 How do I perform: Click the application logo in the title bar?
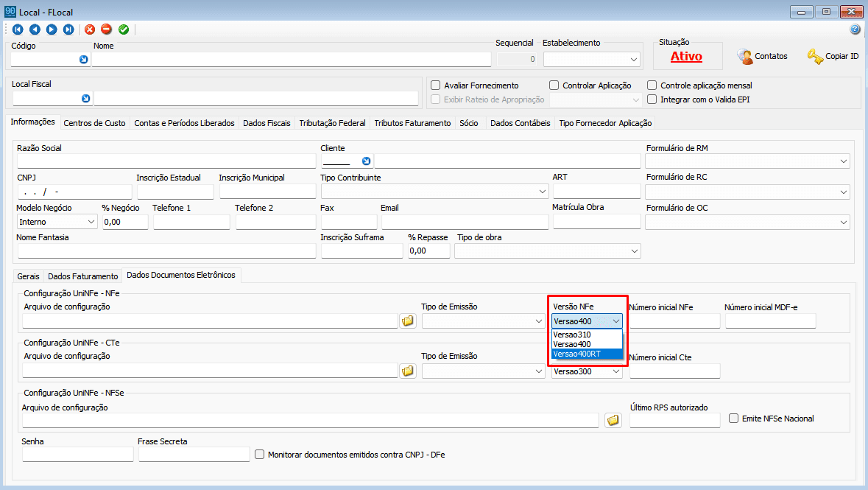[10, 11]
